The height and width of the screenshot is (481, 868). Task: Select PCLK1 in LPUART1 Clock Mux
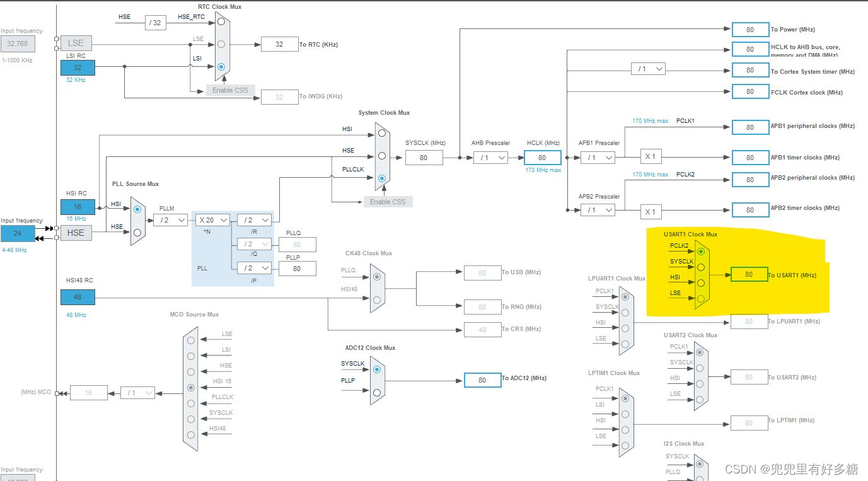point(625,296)
